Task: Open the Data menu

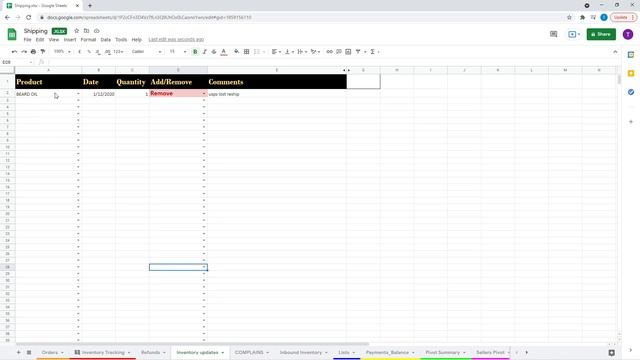Action: pyautogui.click(x=106, y=40)
